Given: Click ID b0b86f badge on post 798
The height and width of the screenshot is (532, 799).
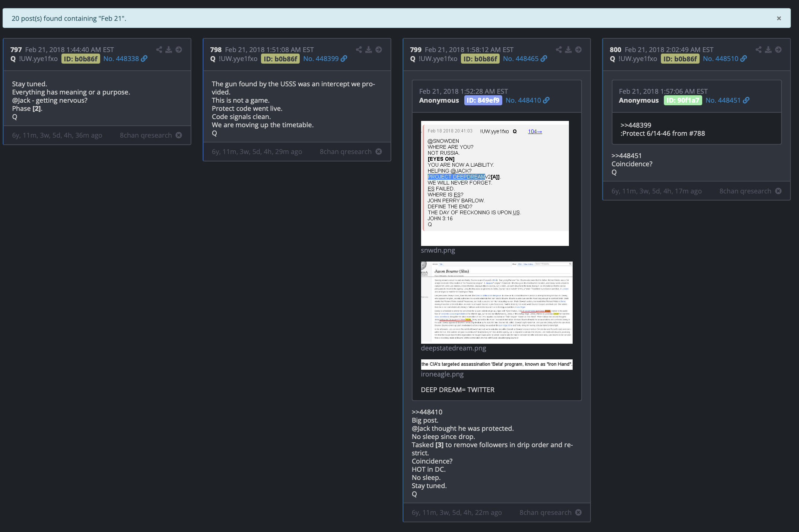Looking at the screenshot, I should tap(280, 59).
